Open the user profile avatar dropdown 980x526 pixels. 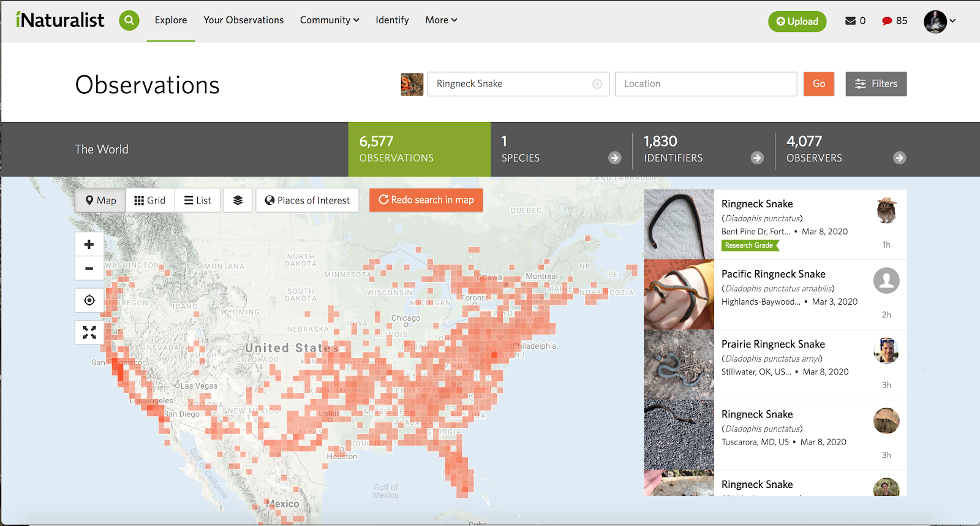point(940,21)
